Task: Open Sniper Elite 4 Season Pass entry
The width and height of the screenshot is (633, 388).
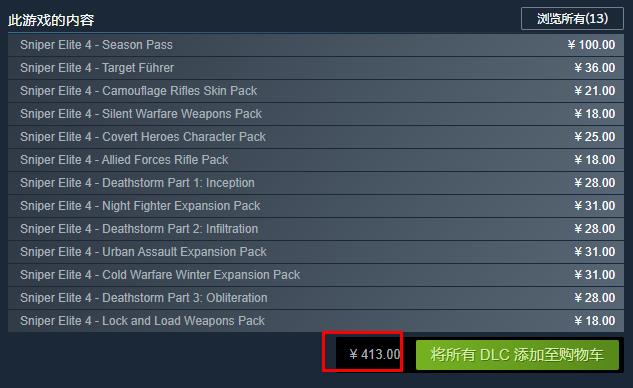Action: [x=316, y=45]
